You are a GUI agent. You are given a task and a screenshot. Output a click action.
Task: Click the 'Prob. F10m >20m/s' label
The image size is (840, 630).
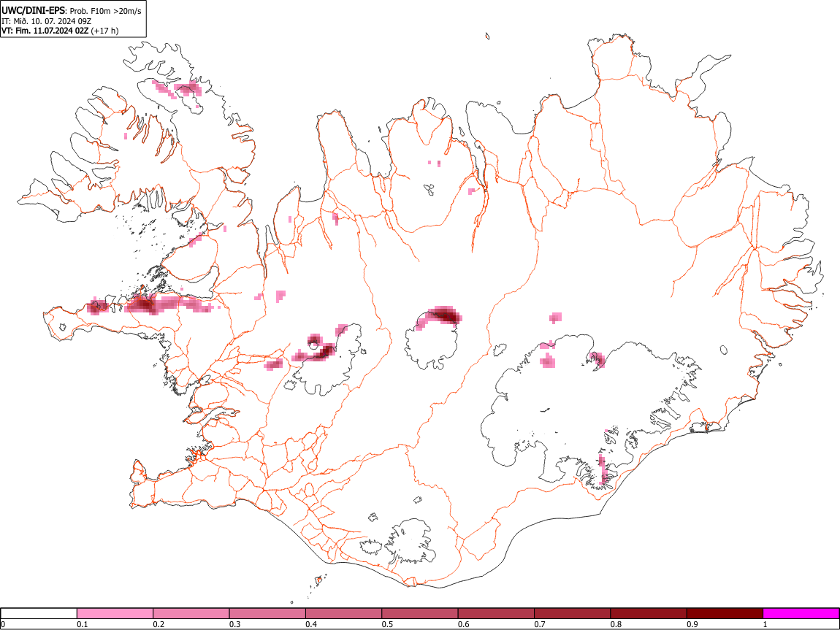tap(105, 11)
